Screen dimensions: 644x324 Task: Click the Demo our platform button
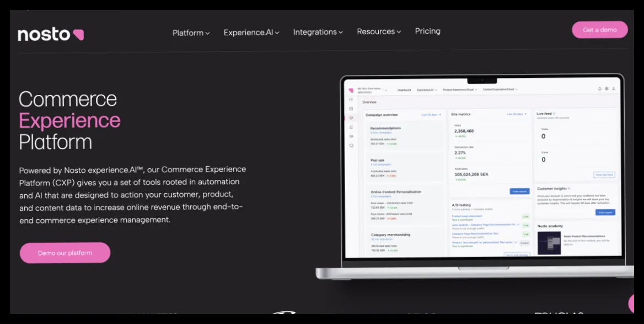pyautogui.click(x=65, y=253)
